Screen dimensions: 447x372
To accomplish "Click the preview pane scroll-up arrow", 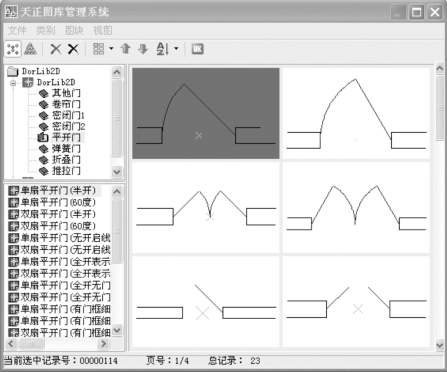I will pyautogui.click(x=440, y=69).
